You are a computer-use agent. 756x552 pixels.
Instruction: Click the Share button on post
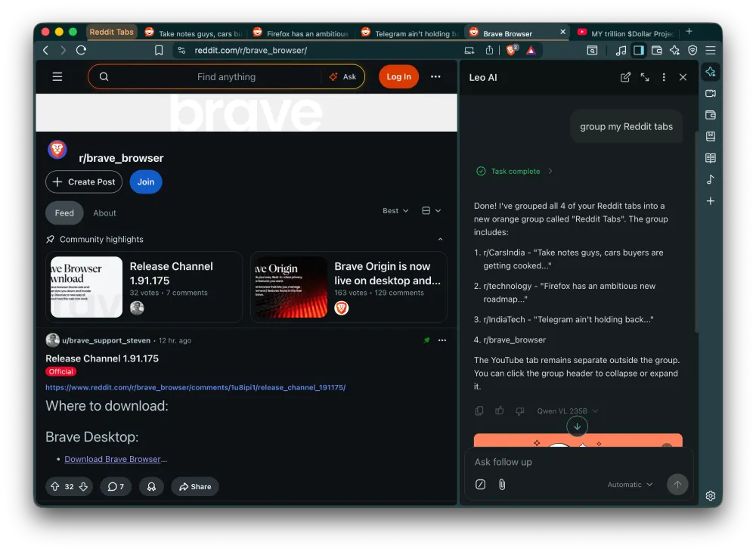[x=195, y=486]
